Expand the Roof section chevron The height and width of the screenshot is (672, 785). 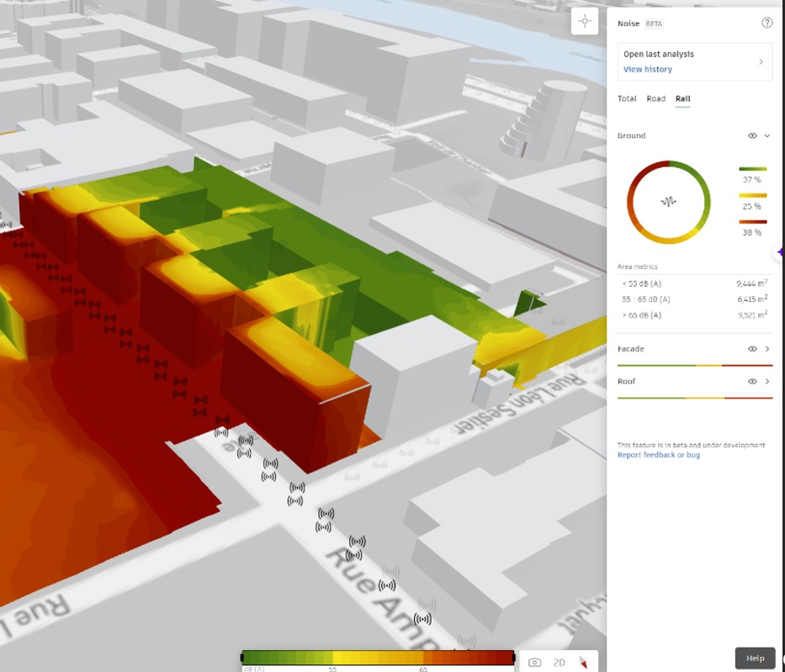pos(767,382)
